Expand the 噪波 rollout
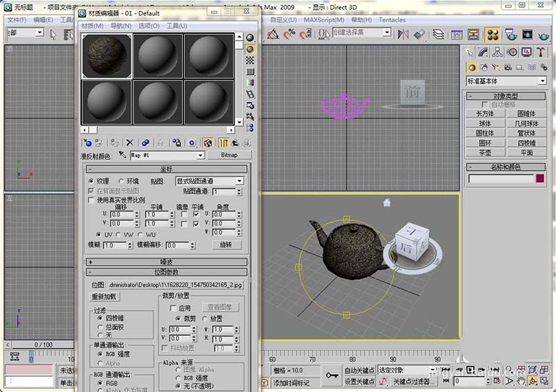This screenshot has height=392, width=556. click(167, 262)
